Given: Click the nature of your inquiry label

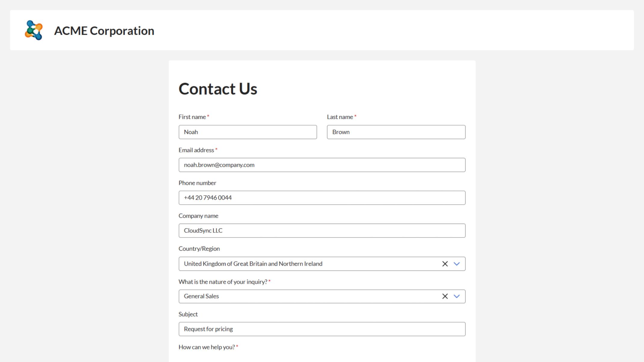Looking at the screenshot, I should [x=224, y=282].
